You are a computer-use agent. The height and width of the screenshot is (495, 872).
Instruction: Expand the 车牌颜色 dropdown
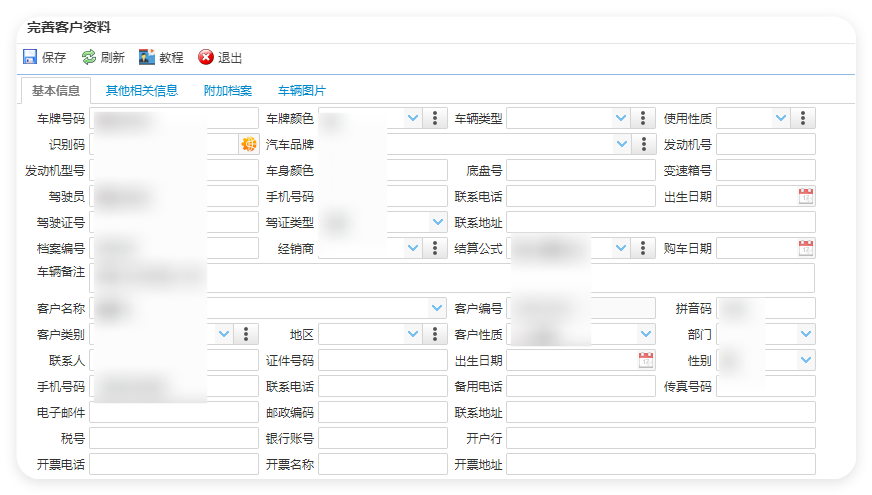[x=413, y=118]
